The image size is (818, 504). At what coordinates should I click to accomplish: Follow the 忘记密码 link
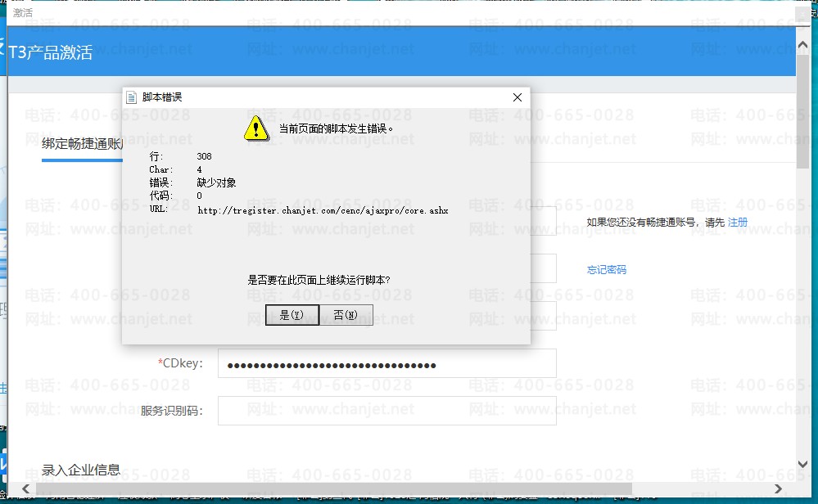tap(606, 269)
